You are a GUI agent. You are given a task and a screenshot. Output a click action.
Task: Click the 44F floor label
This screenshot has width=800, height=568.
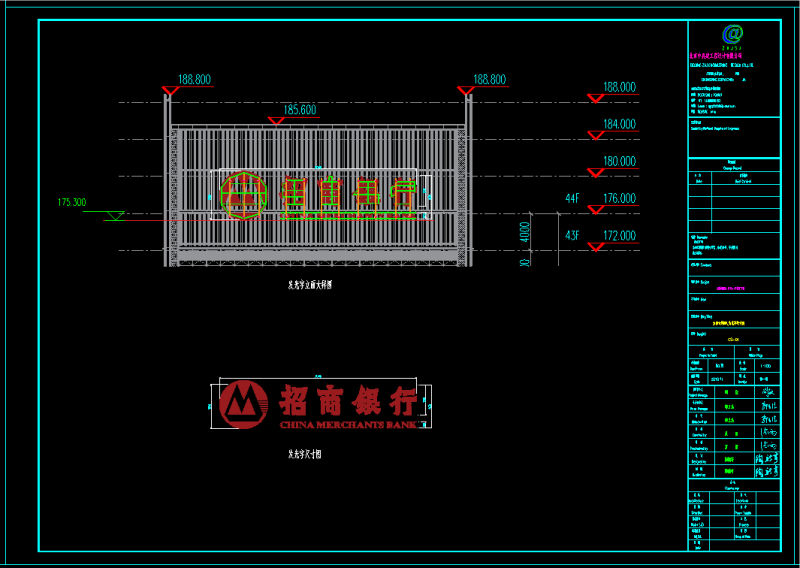coord(572,199)
